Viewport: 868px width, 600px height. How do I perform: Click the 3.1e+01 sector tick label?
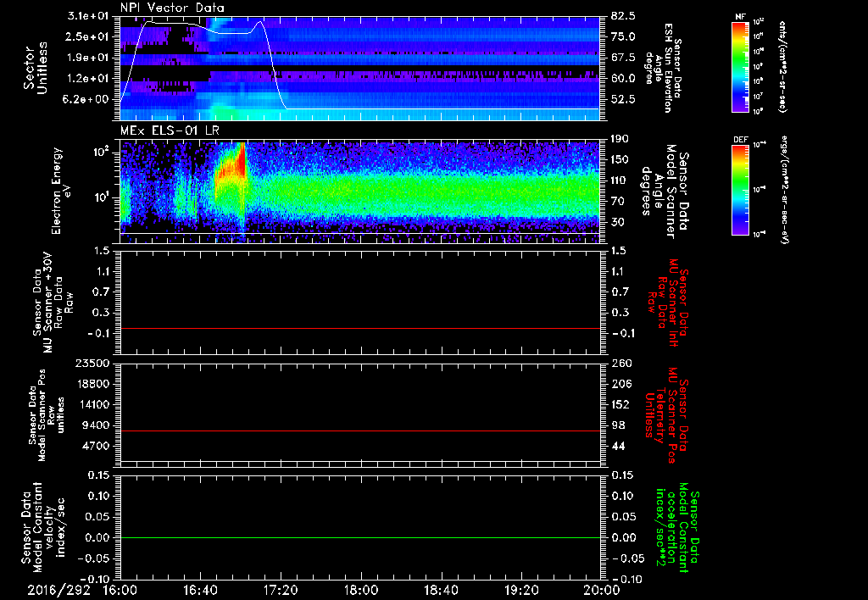(88, 16)
